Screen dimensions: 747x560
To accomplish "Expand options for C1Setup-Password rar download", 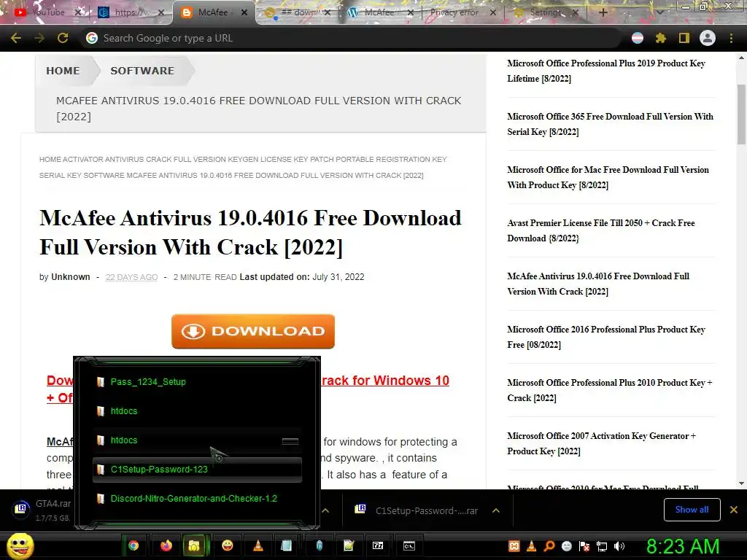I will pyautogui.click(x=496, y=510).
